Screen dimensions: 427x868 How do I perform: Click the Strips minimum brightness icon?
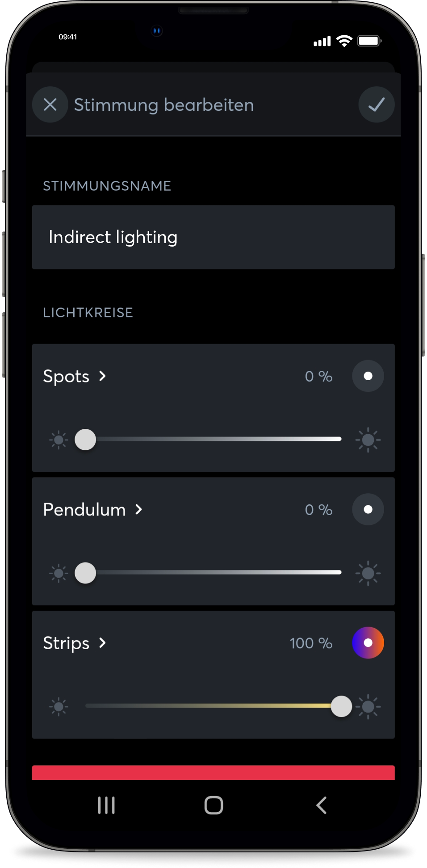tap(59, 706)
